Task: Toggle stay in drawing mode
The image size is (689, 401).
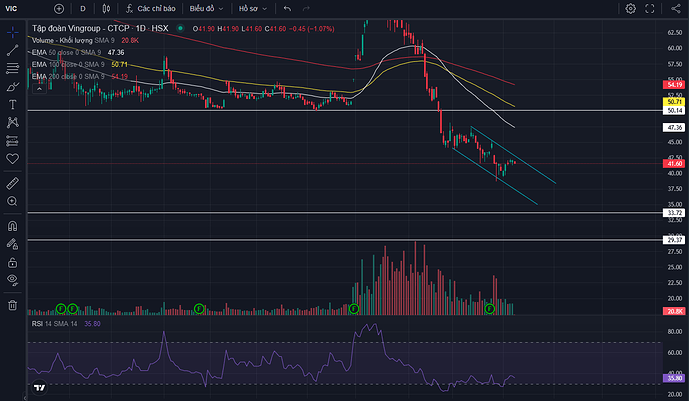Action: (x=12, y=244)
